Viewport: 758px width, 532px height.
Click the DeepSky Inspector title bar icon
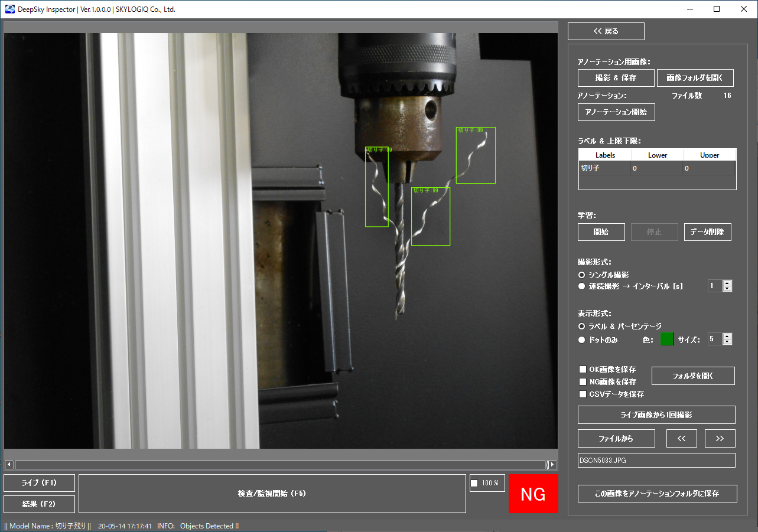click(9, 9)
